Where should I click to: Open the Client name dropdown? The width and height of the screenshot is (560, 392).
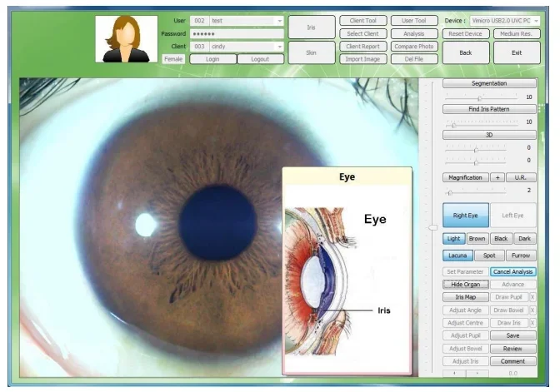click(280, 47)
